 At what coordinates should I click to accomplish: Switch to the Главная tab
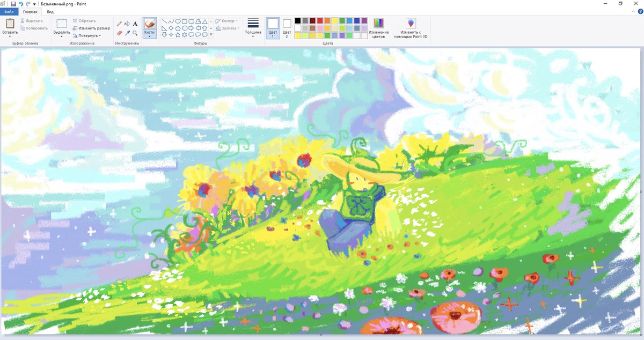pos(30,11)
